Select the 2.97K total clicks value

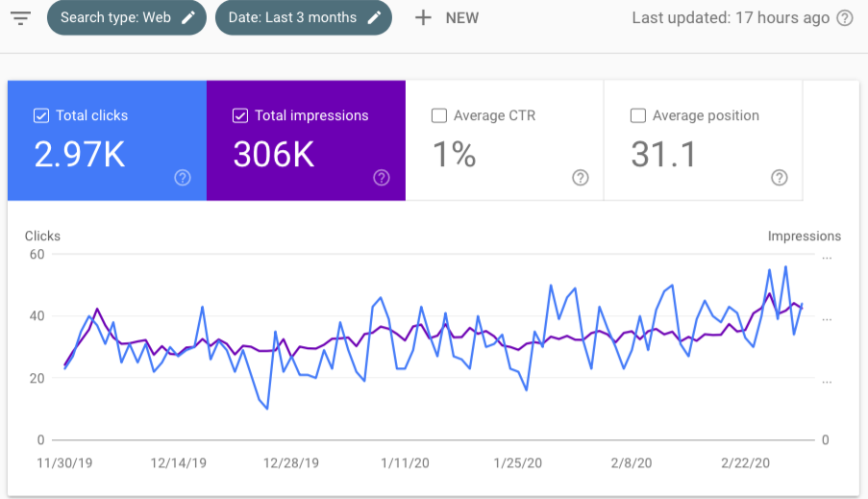click(80, 154)
